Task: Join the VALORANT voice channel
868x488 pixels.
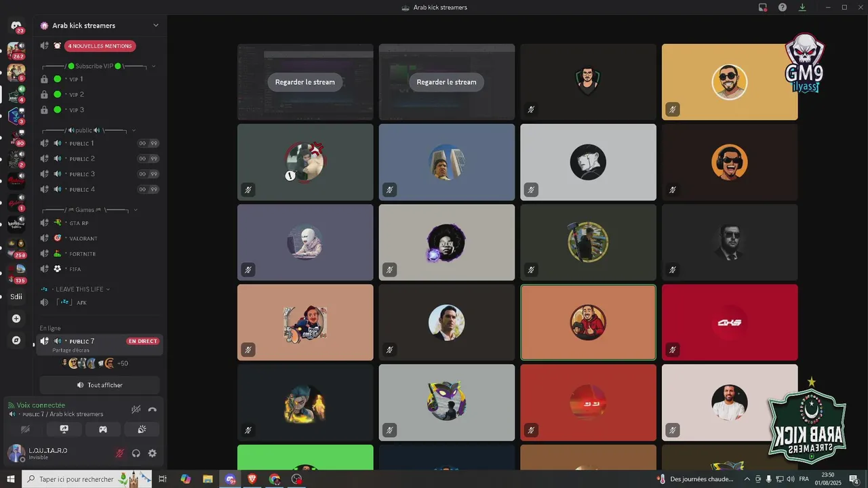Action: click(x=100, y=239)
